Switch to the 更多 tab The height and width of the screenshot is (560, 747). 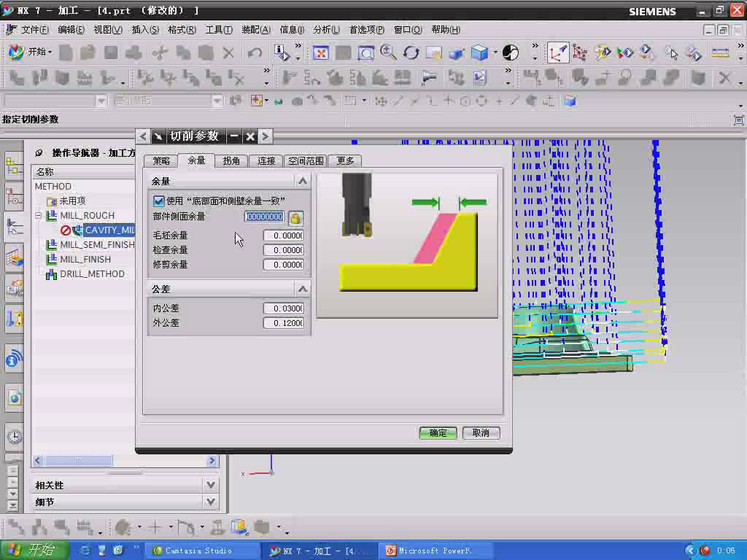pyautogui.click(x=345, y=161)
